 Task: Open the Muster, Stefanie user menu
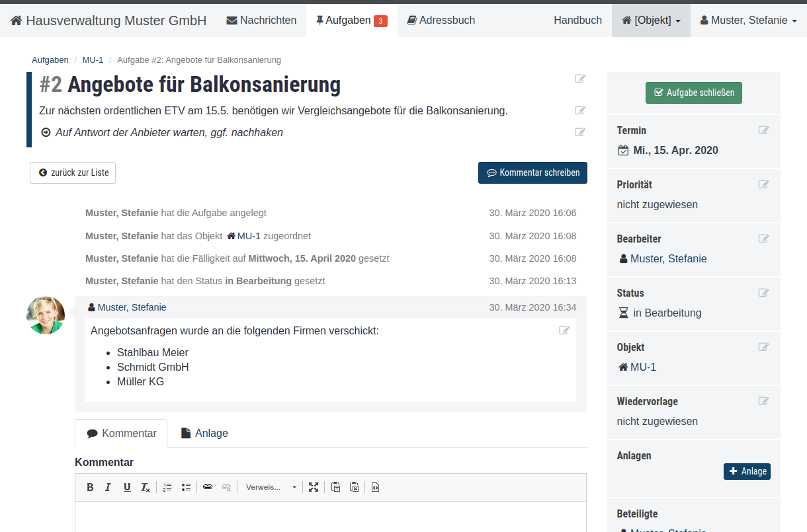[x=748, y=20]
